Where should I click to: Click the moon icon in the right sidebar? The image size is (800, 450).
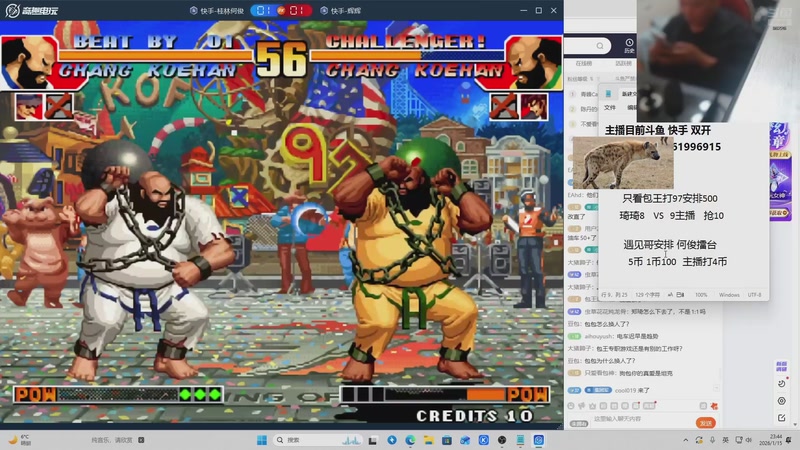pos(781,384)
